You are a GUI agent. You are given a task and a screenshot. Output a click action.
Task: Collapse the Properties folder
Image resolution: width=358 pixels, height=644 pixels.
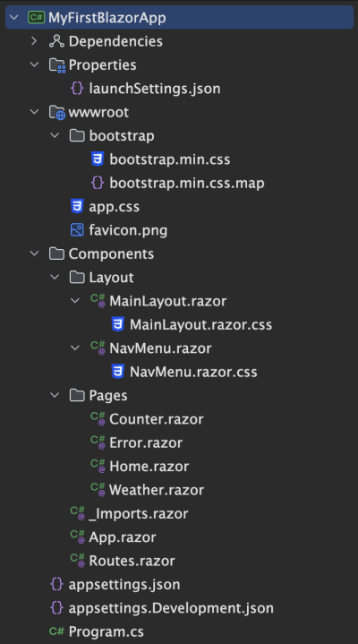34,64
